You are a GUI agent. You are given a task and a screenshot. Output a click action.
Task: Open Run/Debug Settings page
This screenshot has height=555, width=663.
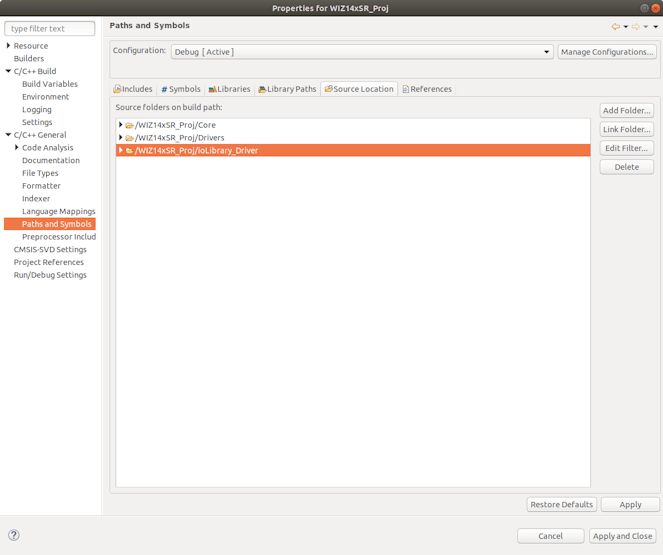click(50, 275)
